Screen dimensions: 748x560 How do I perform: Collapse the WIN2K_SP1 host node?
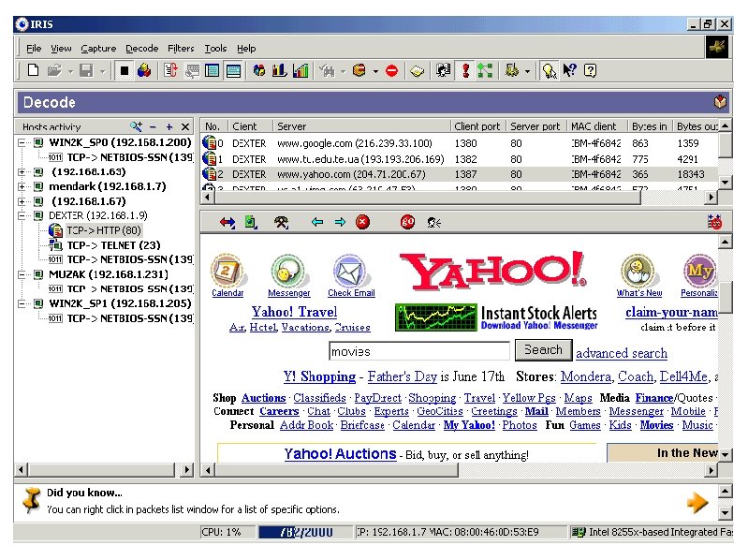[22, 303]
